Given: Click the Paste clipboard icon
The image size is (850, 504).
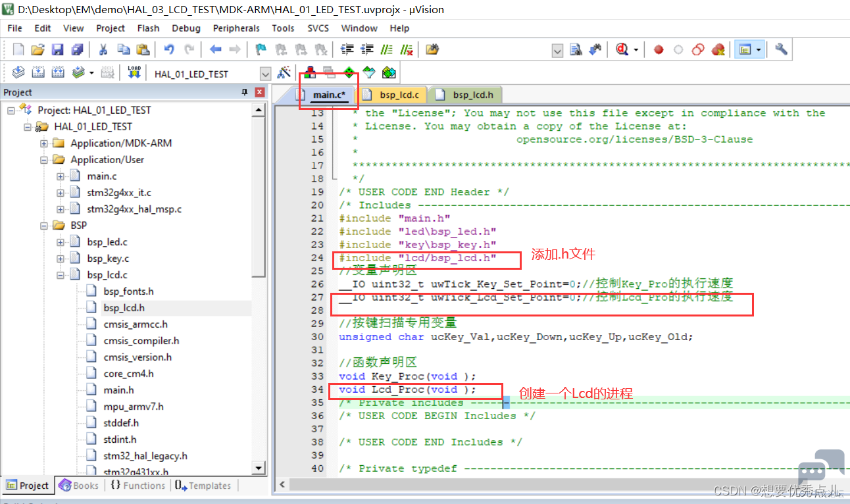Looking at the screenshot, I should pos(143,49).
